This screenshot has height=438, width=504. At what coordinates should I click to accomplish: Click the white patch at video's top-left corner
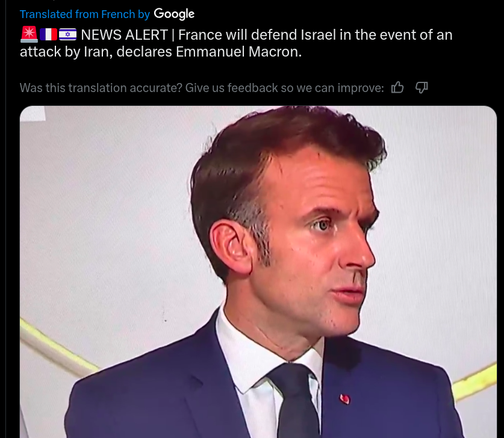[x=33, y=113]
